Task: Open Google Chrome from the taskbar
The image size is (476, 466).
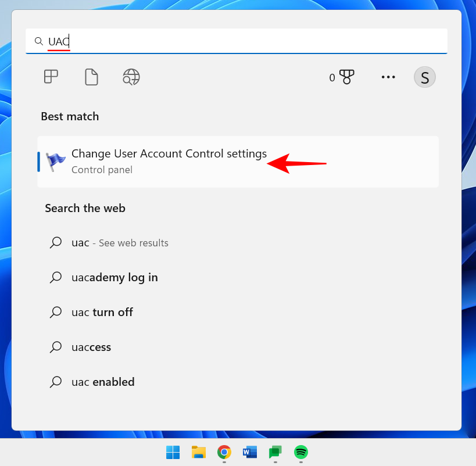Action: point(224,452)
